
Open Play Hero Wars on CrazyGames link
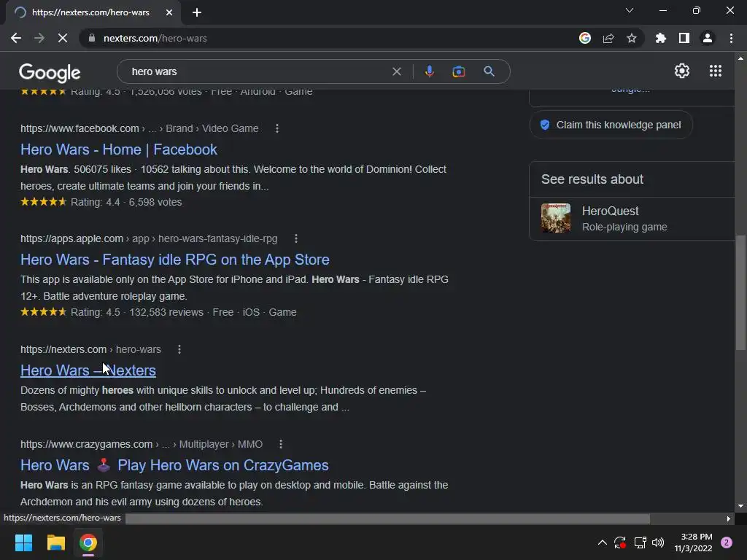(174, 465)
